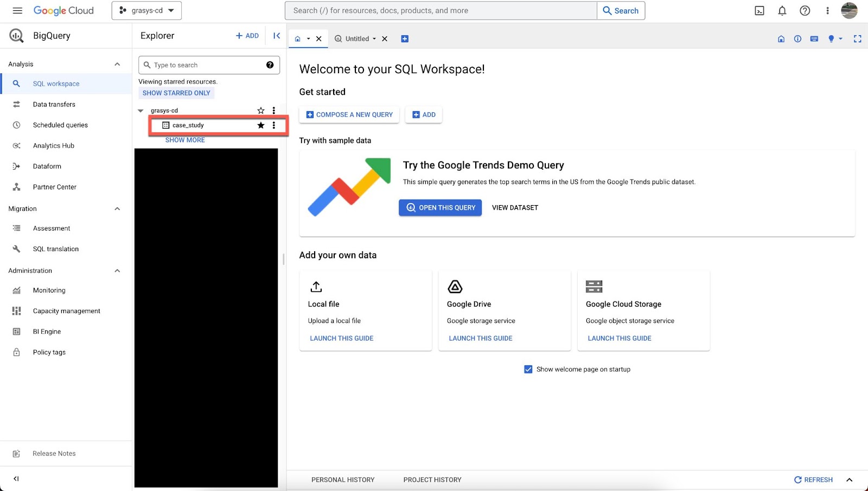
Task: Focus the resources search bar
Action: click(x=441, y=10)
